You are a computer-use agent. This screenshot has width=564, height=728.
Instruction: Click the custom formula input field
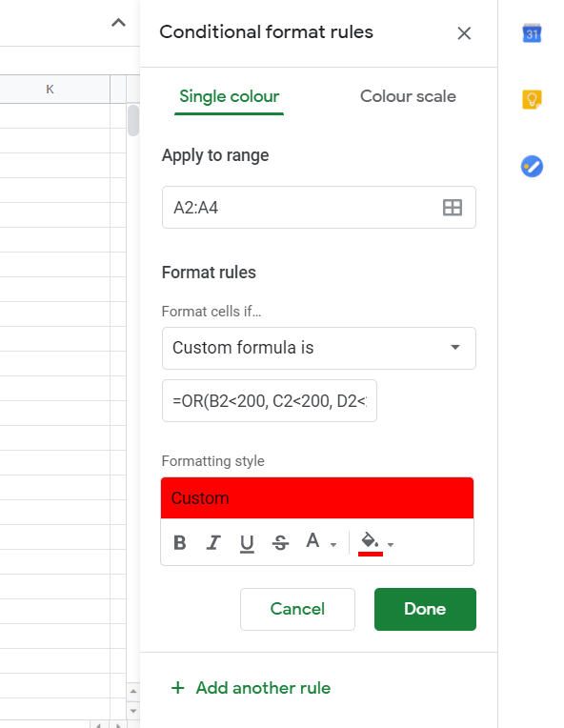270,400
